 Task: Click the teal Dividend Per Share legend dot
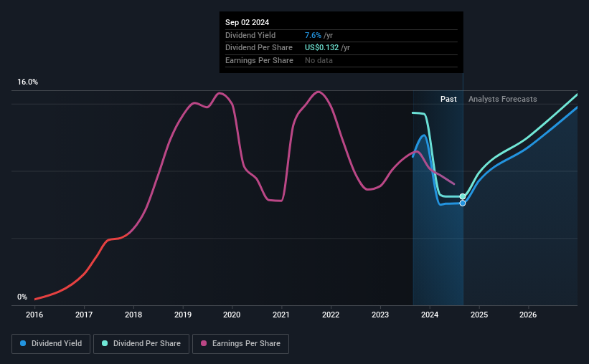105,343
